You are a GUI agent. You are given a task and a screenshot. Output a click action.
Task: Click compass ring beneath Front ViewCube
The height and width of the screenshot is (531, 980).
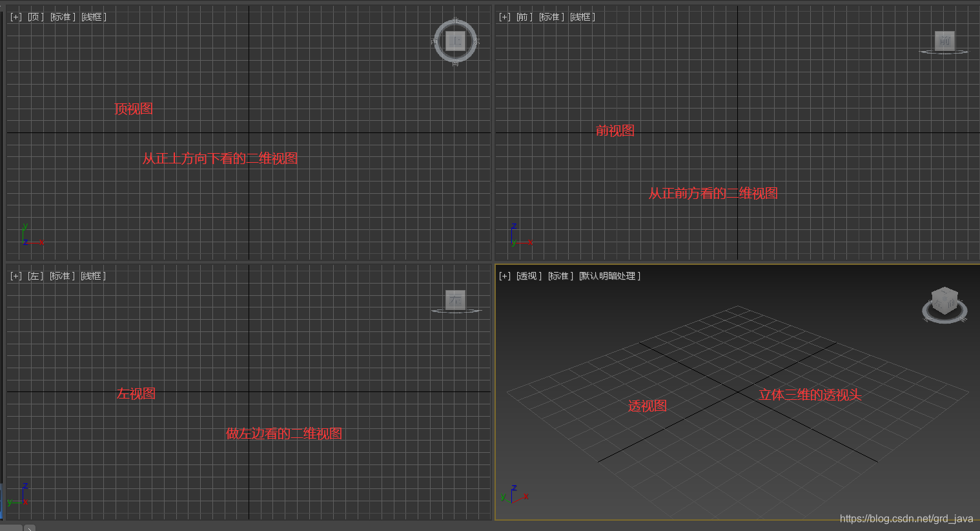(944, 52)
